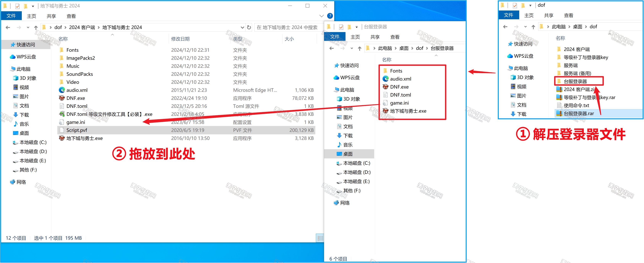Screen dimensions: 644x263
Task: Click the help question mark icon in main window
Action: (330, 16)
